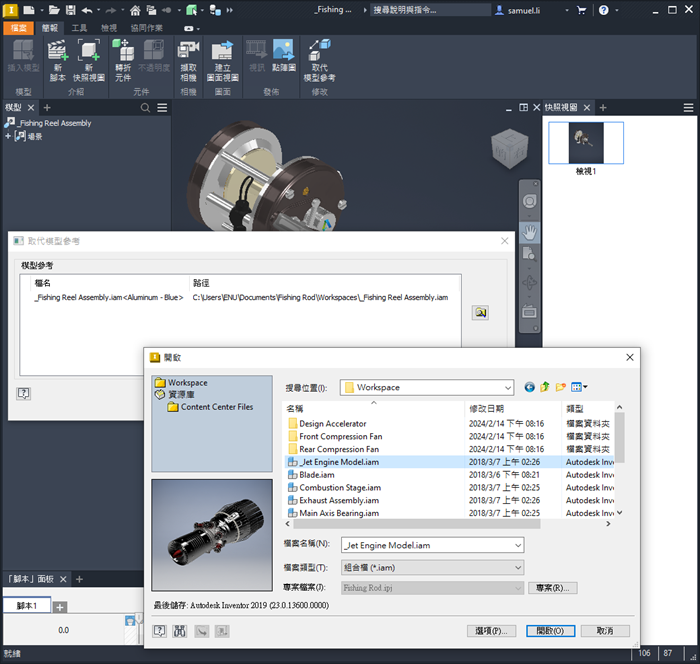The width and height of the screenshot is (700, 664).
Task: Click the vertical scrollbar of the file list
Action: click(620, 438)
